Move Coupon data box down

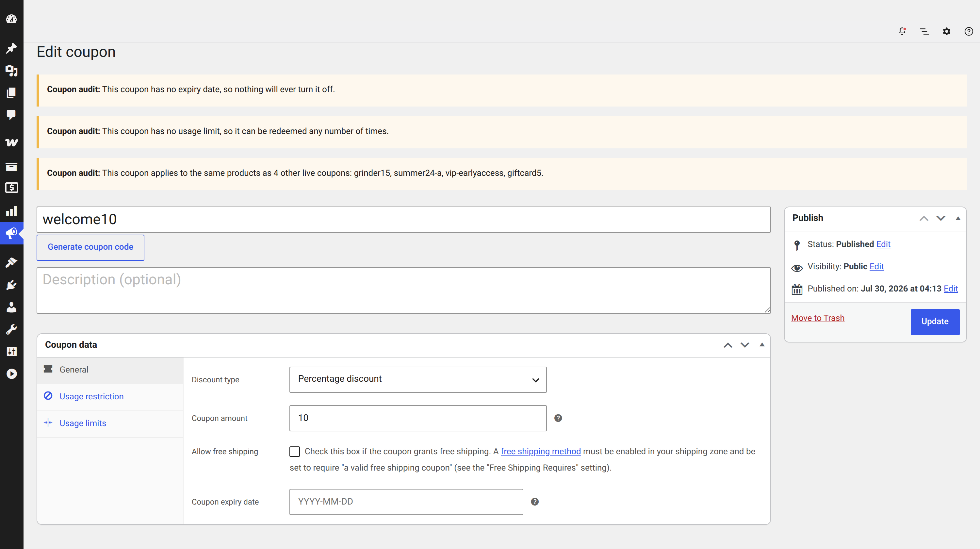tap(745, 345)
